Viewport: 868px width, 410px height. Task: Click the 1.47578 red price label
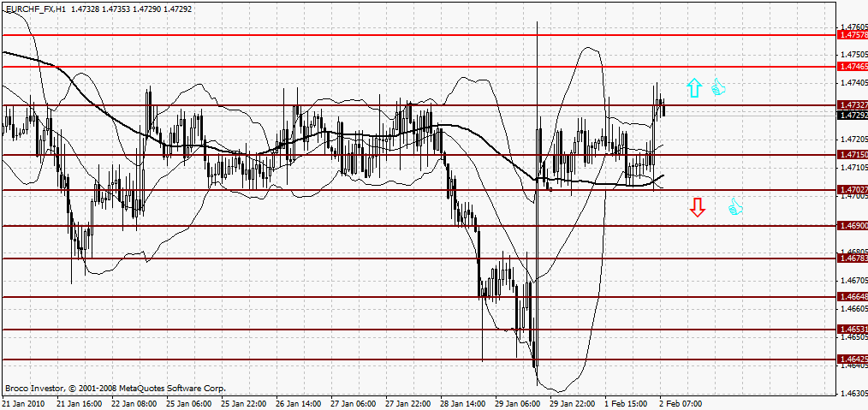point(853,35)
